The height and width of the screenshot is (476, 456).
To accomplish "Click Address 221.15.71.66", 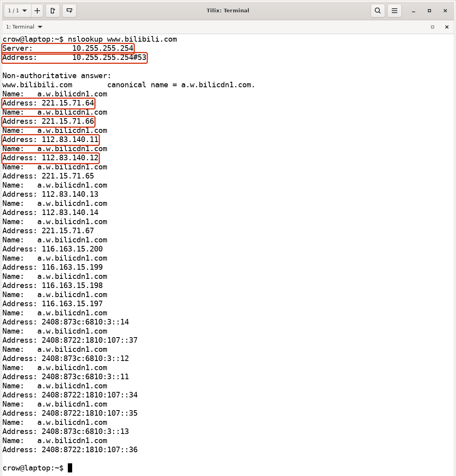I will tap(48, 121).
